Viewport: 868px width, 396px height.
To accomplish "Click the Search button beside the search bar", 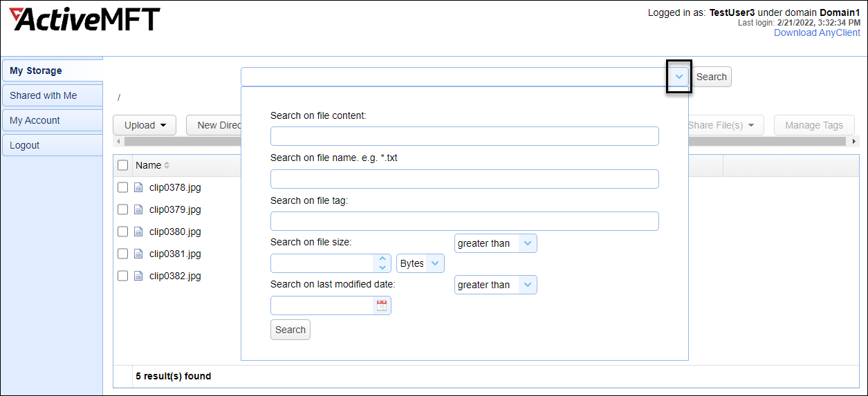I will coord(712,77).
